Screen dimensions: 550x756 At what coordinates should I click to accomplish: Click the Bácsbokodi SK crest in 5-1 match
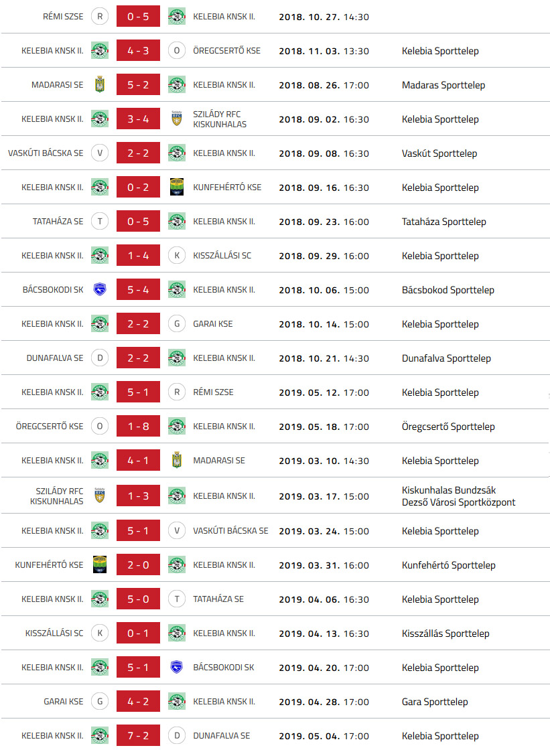(x=177, y=668)
